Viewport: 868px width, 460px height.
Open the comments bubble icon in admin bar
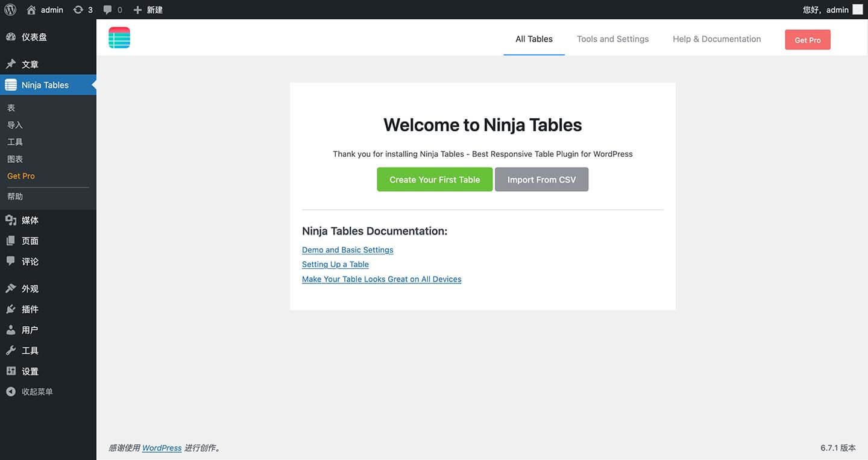(x=107, y=10)
